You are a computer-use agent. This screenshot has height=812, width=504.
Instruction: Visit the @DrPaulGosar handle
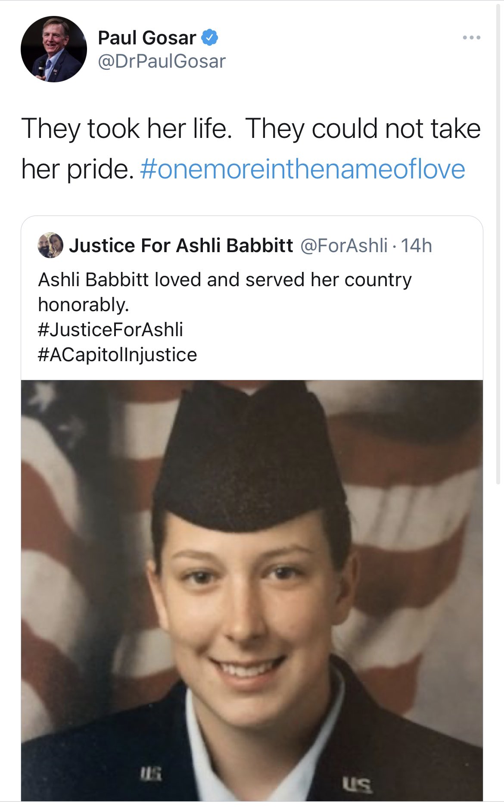click(x=162, y=61)
